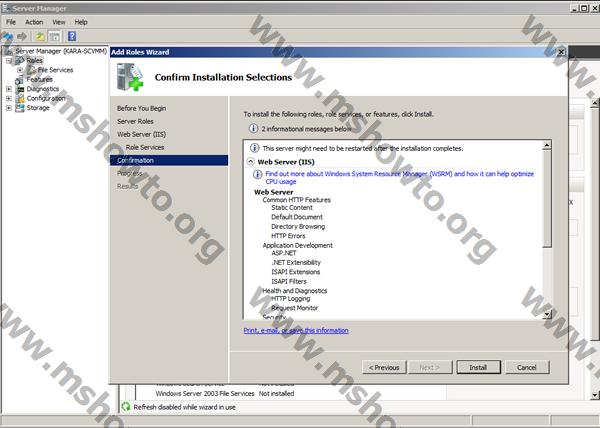Click 'Application Development' heading text
The width and height of the screenshot is (600, 428).
[x=298, y=246]
